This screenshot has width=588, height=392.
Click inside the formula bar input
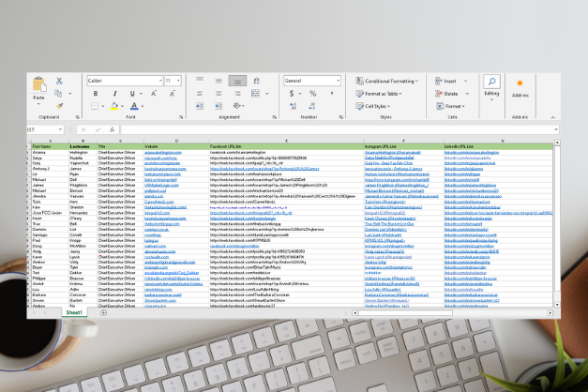337,129
